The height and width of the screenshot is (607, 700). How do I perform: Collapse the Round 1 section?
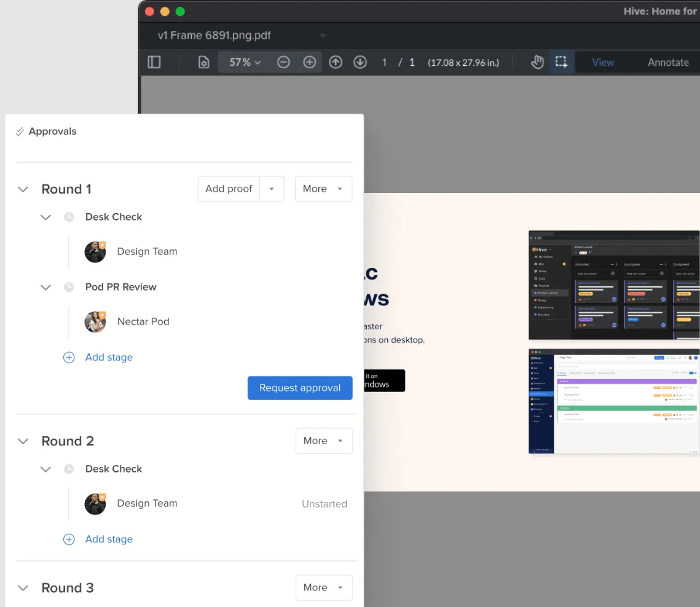pyautogui.click(x=23, y=189)
